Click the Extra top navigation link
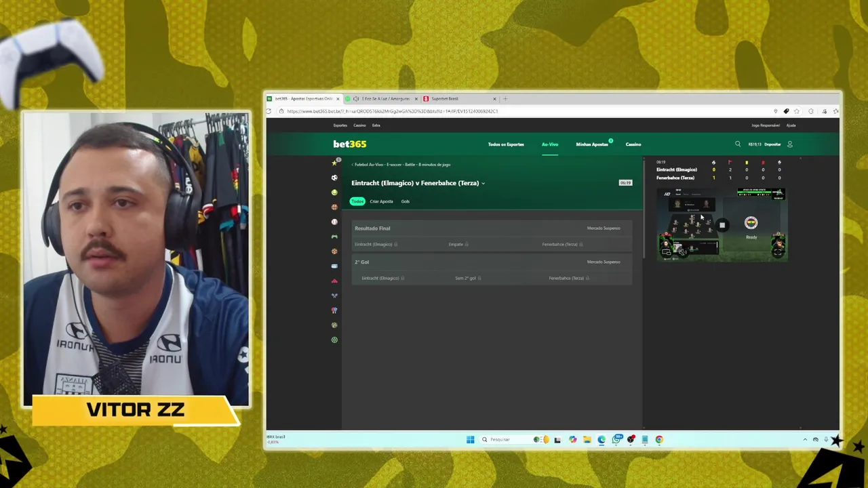The height and width of the screenshot is (488, 868). [376, 125]
